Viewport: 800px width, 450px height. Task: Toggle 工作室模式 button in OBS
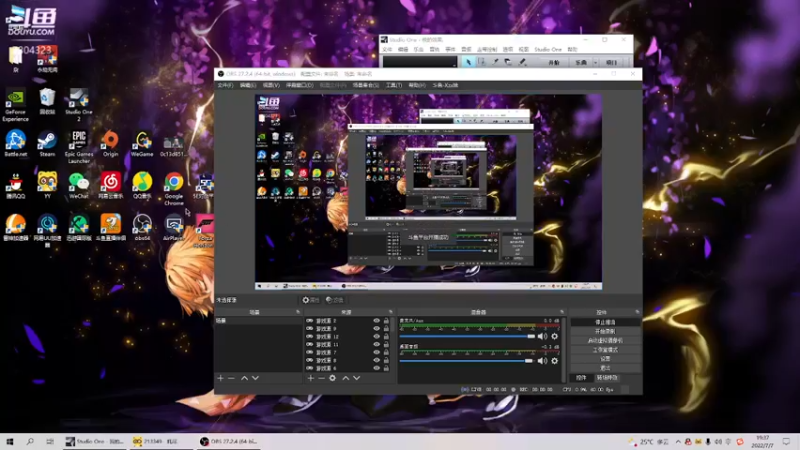coord(605,350)
